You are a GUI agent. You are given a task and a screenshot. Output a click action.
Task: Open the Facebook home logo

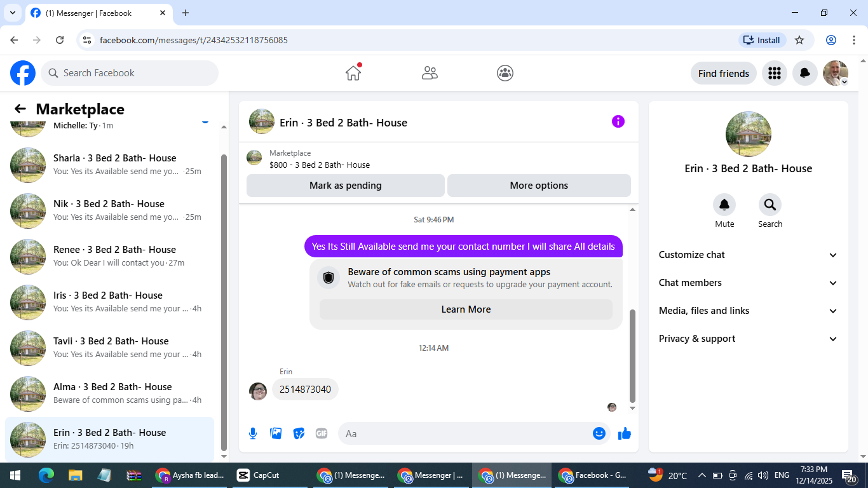click(23, 73)
